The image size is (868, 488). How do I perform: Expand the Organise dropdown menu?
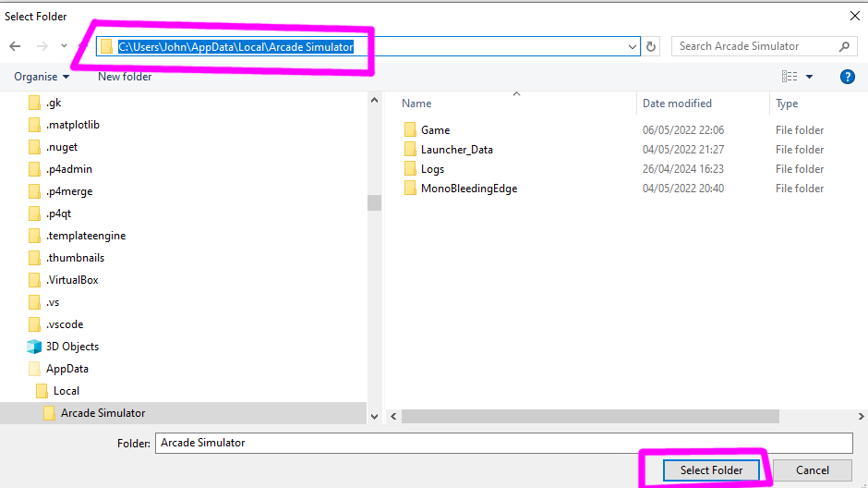42,77
